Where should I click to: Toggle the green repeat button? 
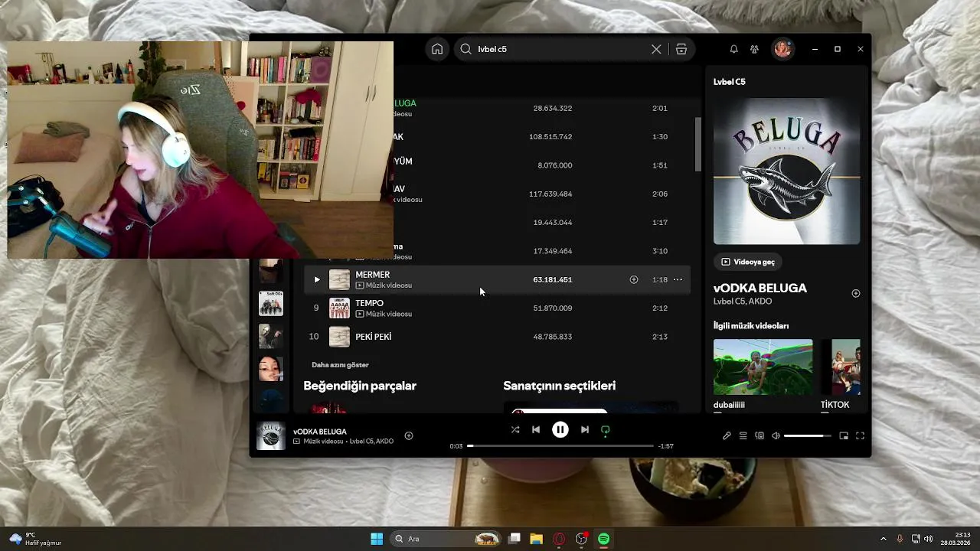(x=606, y=429)
